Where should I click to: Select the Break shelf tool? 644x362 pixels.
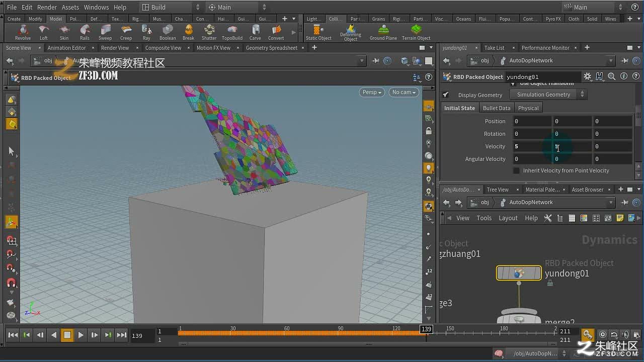(x=188, y=32)
